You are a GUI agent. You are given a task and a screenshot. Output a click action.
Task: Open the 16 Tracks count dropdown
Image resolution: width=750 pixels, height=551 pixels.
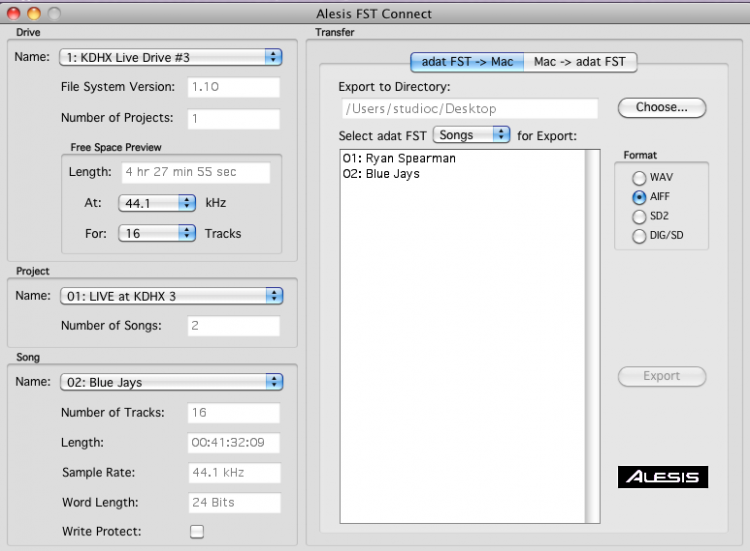[156, 233]
